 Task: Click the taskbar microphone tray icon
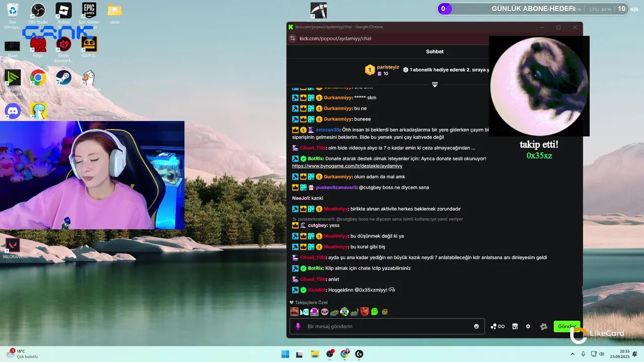point(583,354)
